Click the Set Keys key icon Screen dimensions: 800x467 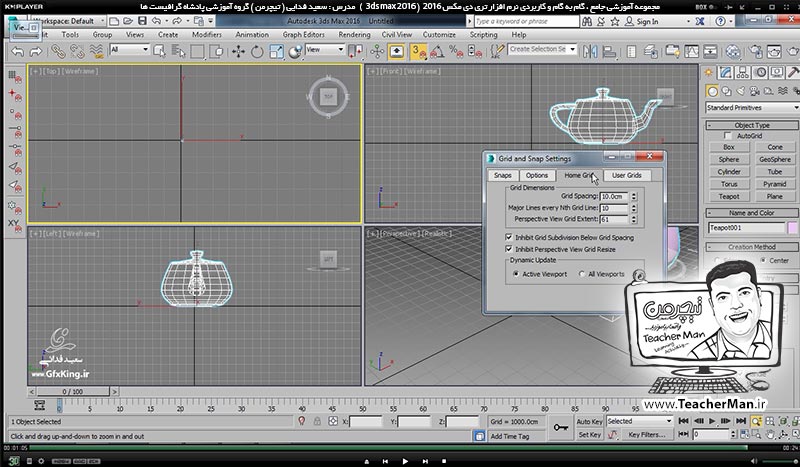(561, 428)
